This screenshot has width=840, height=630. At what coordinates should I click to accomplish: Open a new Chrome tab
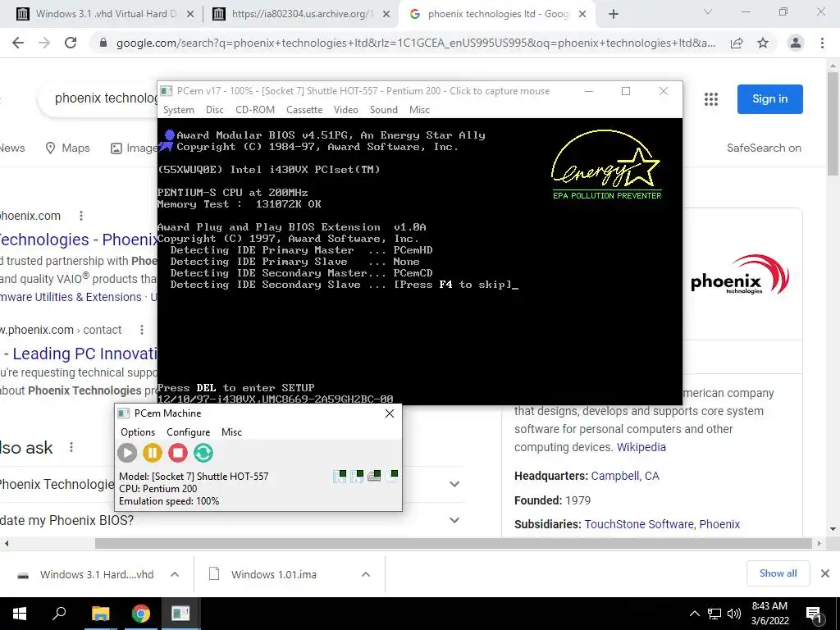614,15
